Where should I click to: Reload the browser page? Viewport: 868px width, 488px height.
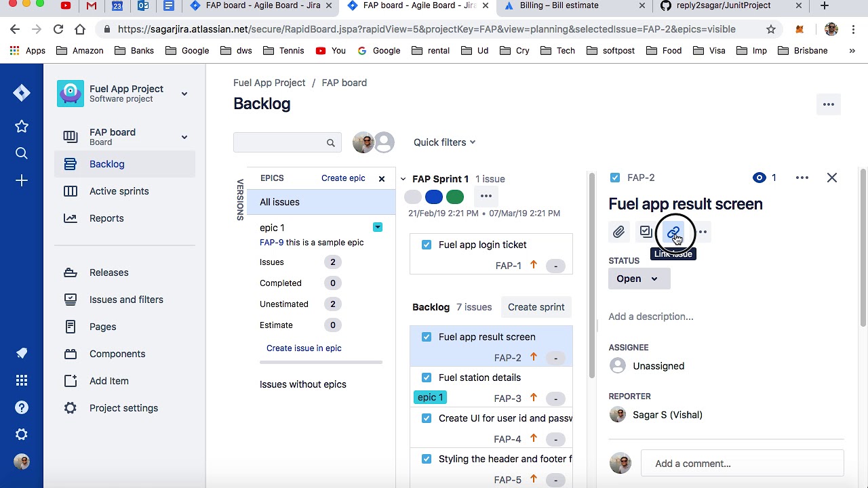[x=58, y=29]
